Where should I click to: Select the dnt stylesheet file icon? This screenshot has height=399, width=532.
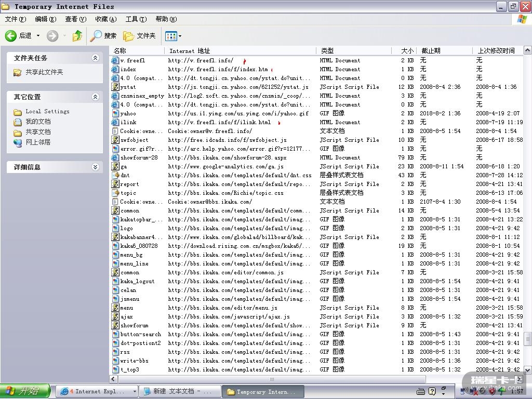point(115,175)
